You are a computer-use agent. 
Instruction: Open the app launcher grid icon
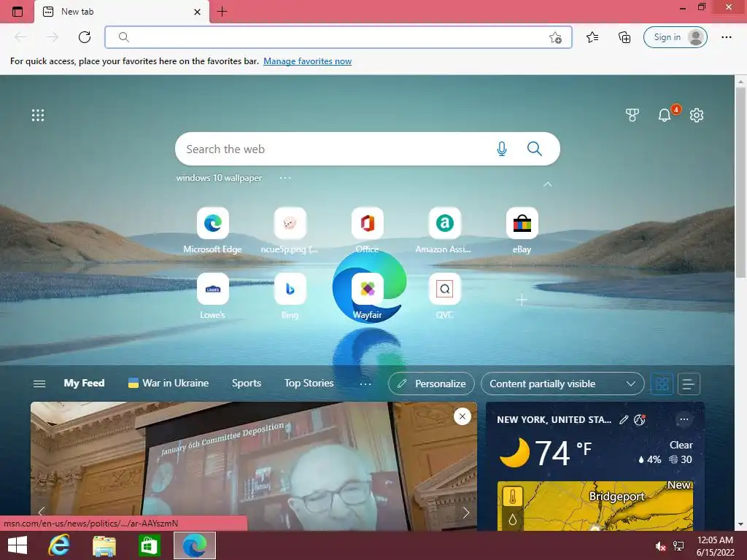(38, 115)
